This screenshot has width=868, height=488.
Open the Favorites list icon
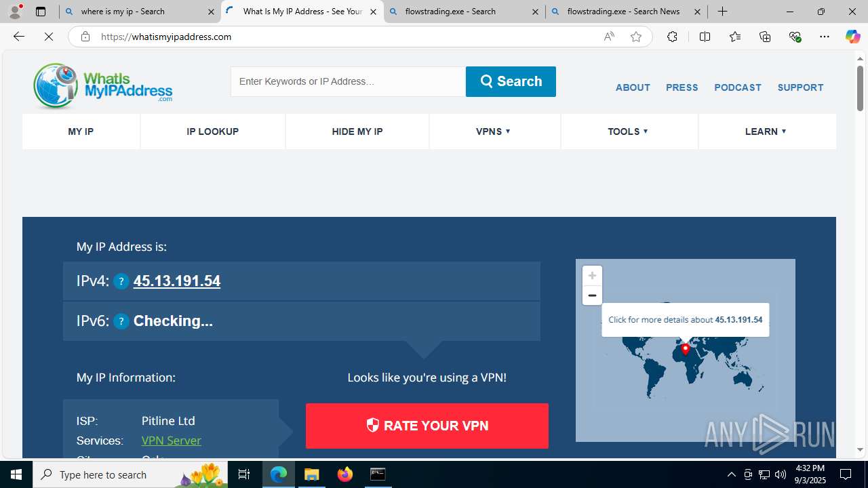735,37
